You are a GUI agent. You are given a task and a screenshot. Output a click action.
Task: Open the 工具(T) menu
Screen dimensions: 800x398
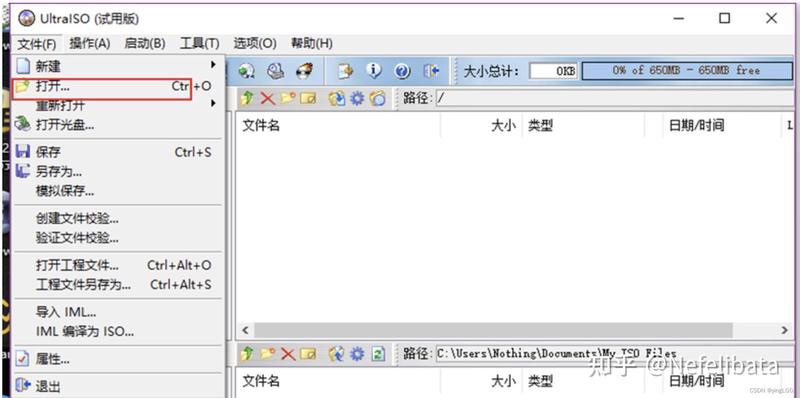[199, 44]
